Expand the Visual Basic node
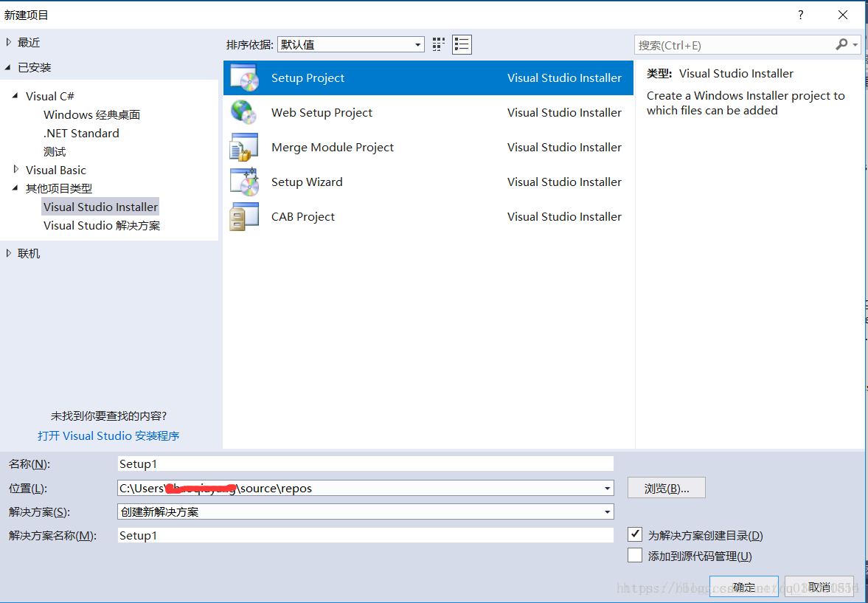 (x=16, y=170)
